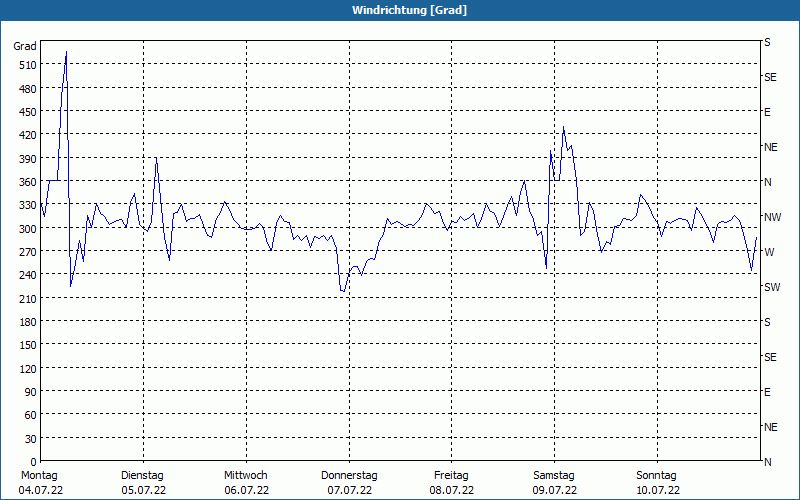Click the Dienstag 05.07.22 date label

point(142,482)
